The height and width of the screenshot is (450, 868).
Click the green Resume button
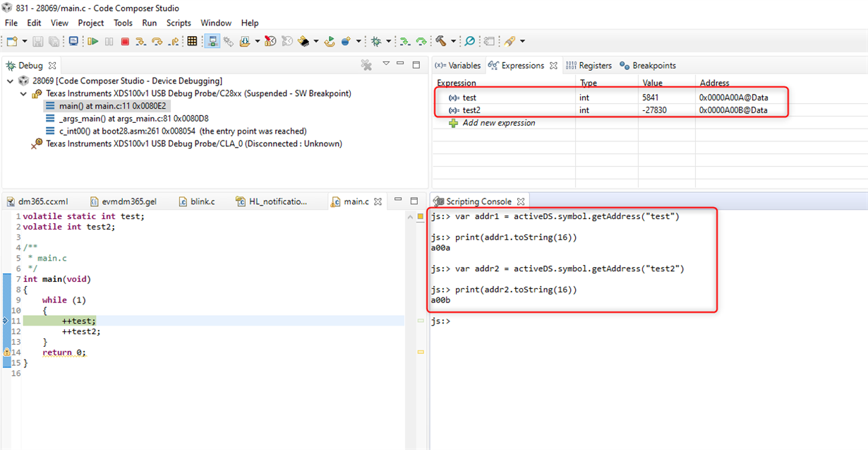(93, 42)
